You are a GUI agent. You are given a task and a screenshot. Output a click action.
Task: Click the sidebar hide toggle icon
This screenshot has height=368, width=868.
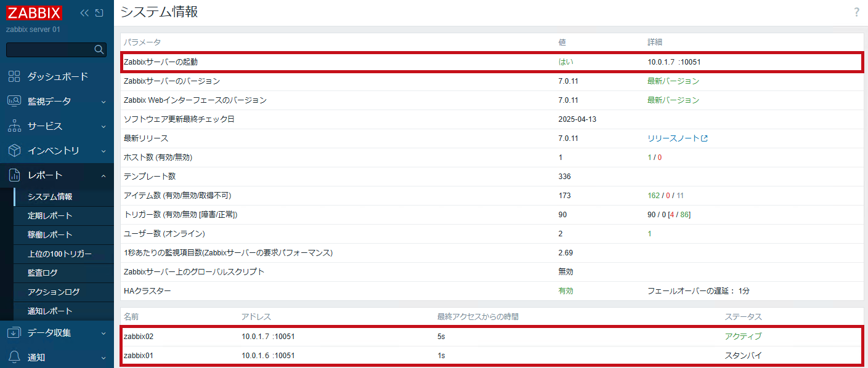(99, 13)
